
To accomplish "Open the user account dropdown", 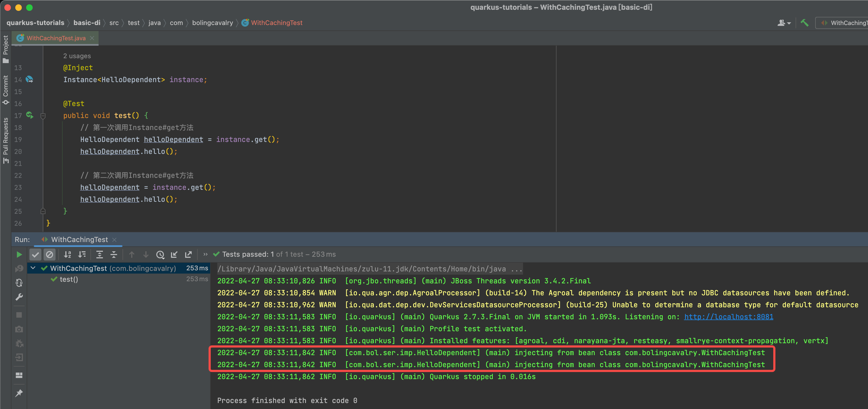I will 784,23.
